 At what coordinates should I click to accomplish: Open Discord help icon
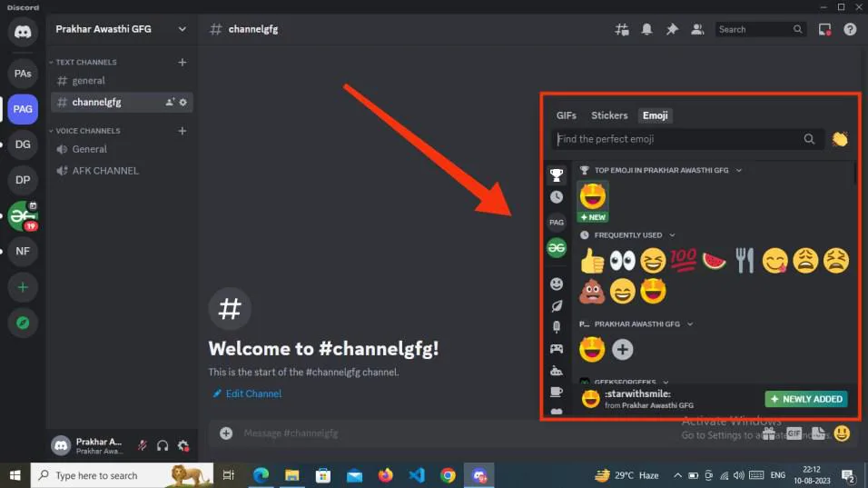pyautogui.click(x=850, y=29)
